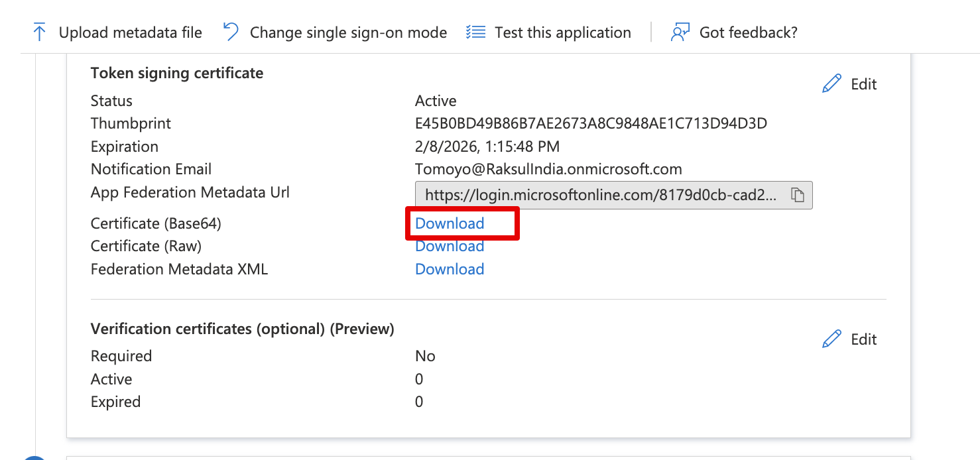Image resolution: width=980 pixels, height=460 pixels.
Task: Choose the Change single sign-on mode label
Action: [x=348, y=32]
